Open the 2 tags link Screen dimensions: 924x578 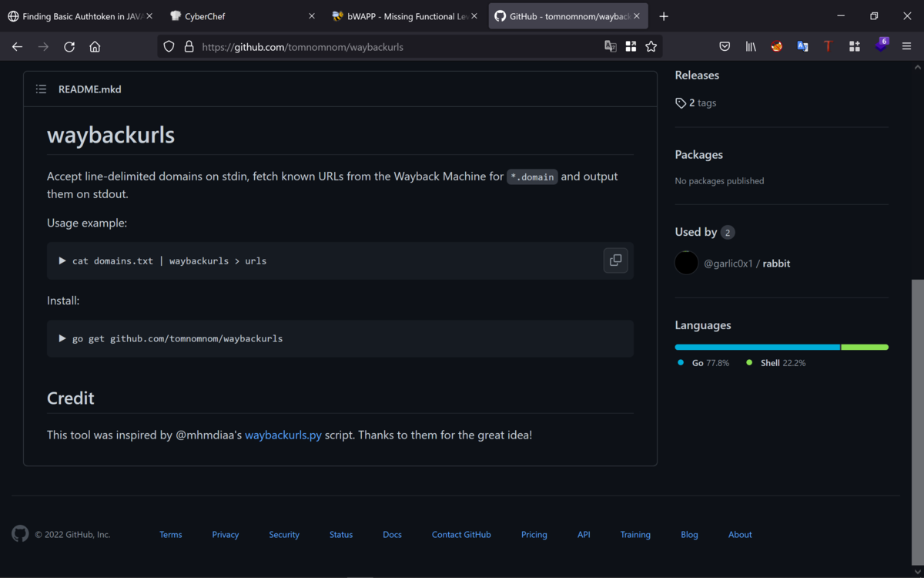(696, 102)
